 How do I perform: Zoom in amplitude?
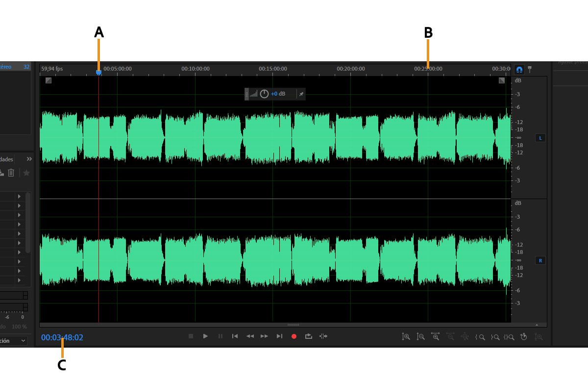[406, 337]
